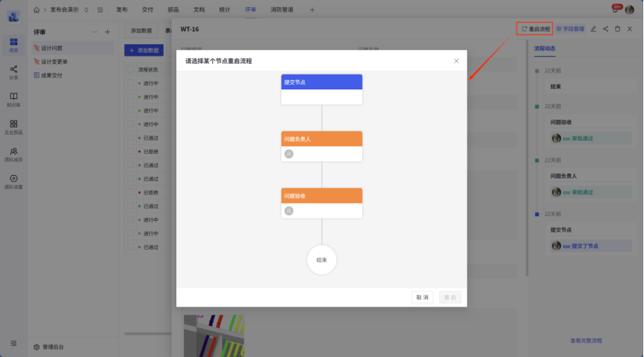Click the 重启流程 restart workflow button
Viewport: 644px width, 357px height.
[x=535, y=29]
